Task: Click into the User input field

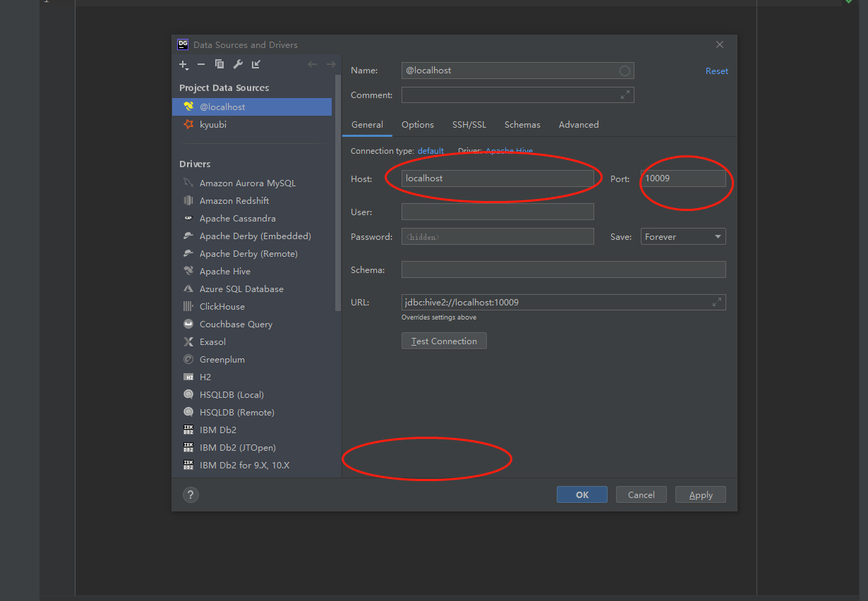Action: point(498,212)
